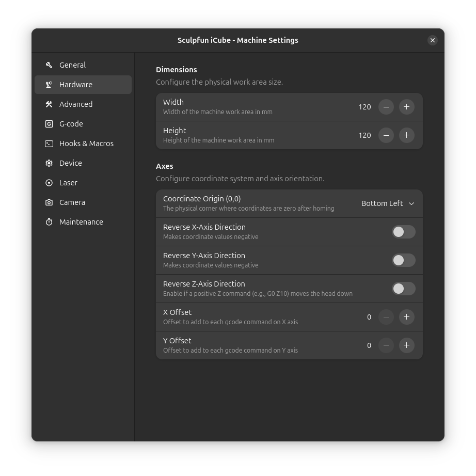Select the Laser settings icon

tap(49, 183)
